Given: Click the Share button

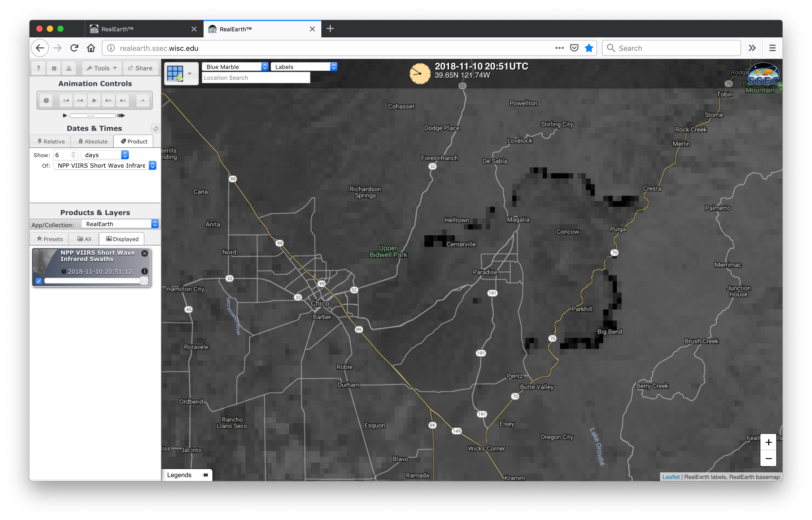Looking at the screenshot, I should tap(140, 68).
